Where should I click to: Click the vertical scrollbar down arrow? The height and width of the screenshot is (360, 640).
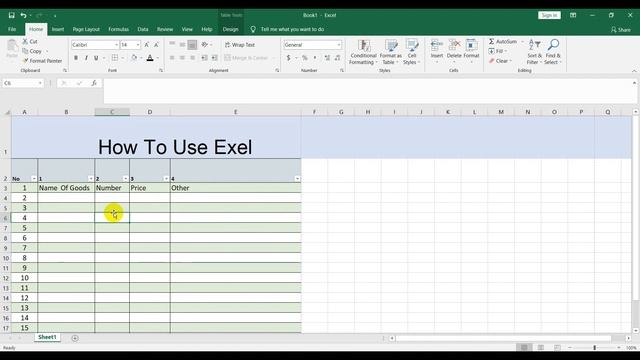(x=635, y=331)
